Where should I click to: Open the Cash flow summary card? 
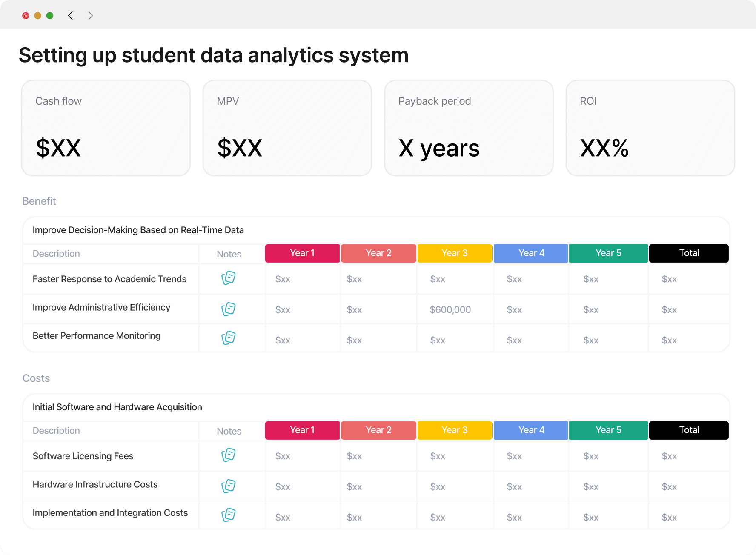coord(106,128)
